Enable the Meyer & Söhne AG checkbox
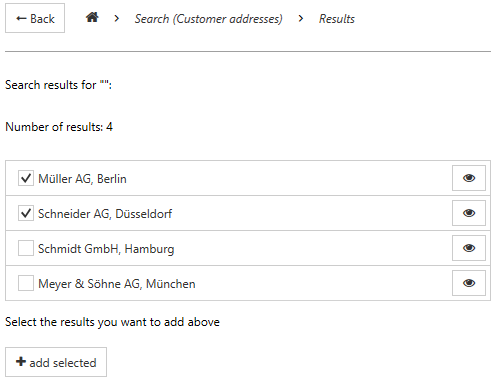This screenshot has width=495, height=383. click(x=26, y=283)
